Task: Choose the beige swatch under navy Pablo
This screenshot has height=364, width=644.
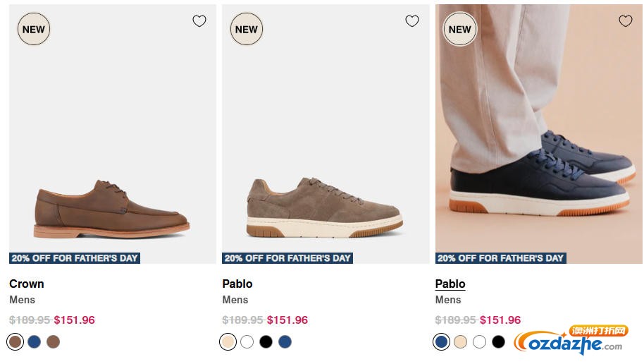Action: tap(460, 342)
